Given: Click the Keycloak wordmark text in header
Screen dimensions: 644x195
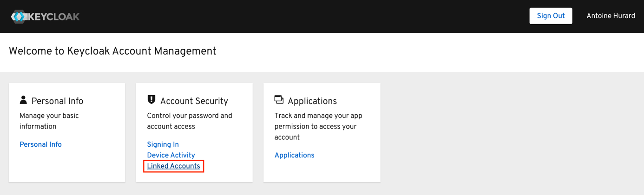Looking at the screenshot, I should coord(54,17).
